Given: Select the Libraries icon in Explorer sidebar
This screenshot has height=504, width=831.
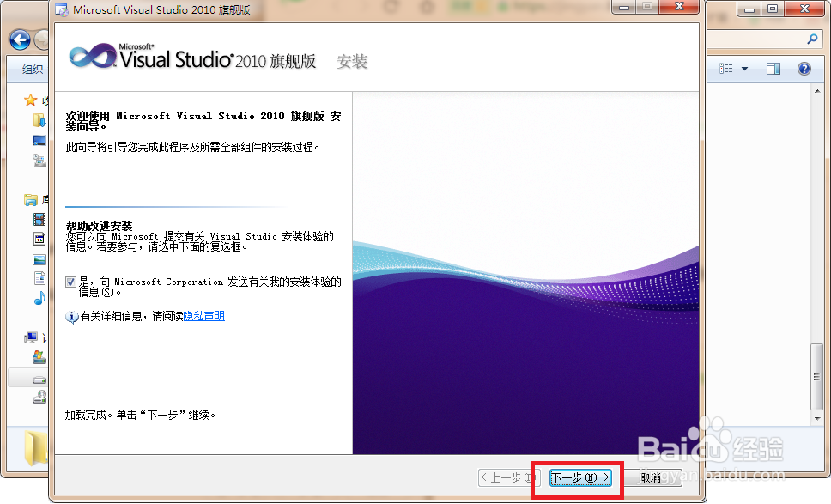Looking at the screenshot, I should point(31,200).
